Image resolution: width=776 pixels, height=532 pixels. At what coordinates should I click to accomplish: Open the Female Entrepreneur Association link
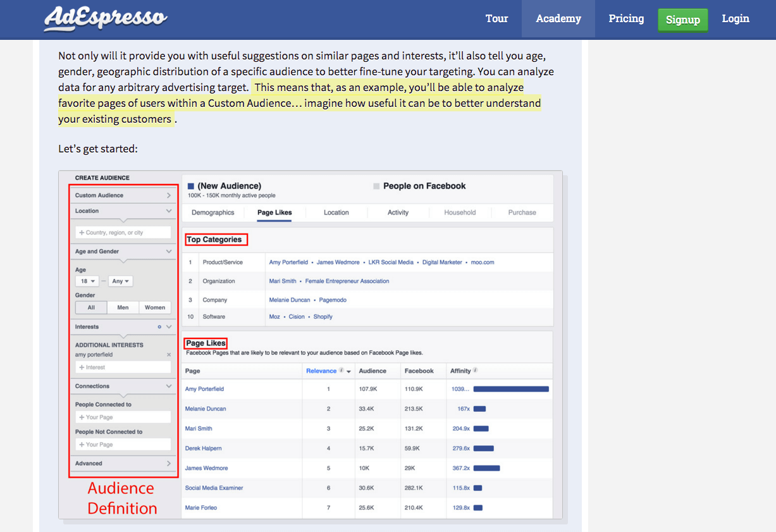click(x=347, y=281)
